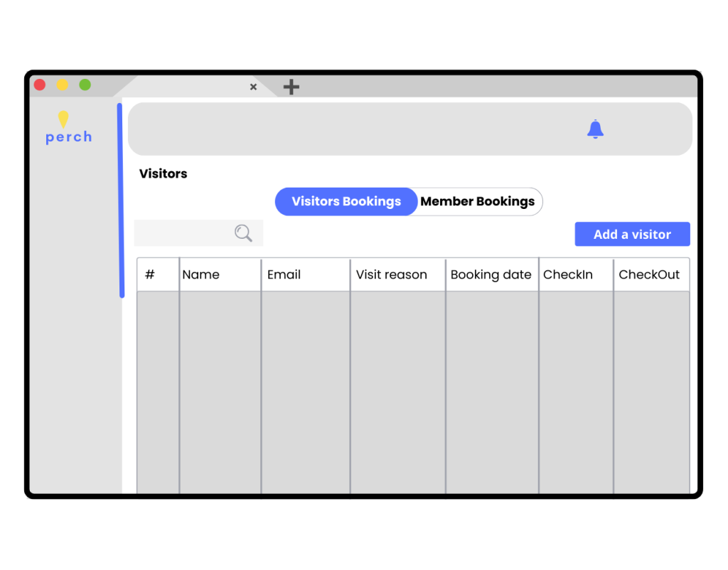Viewport: 728px width, 570px height.
Task: Sort by the Email column header
Action: pos(284,274)
